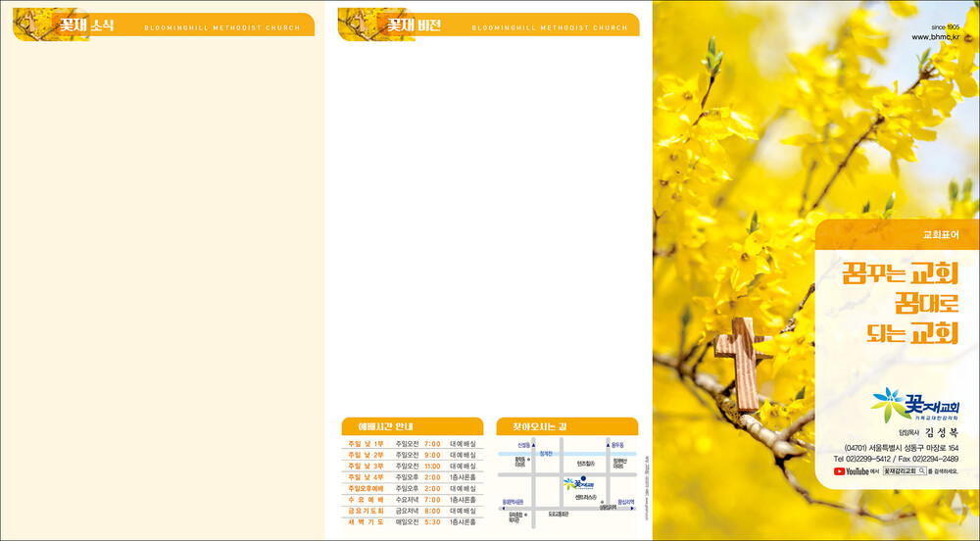
Task: Select the 주일 낮 1부 service row
Action: coord(412,444)
